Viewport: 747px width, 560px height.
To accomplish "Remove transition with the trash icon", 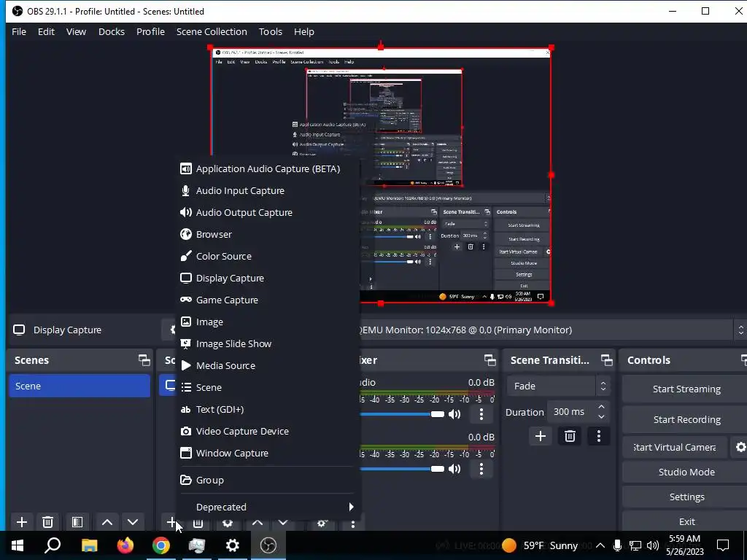I will tap(570, 436).
